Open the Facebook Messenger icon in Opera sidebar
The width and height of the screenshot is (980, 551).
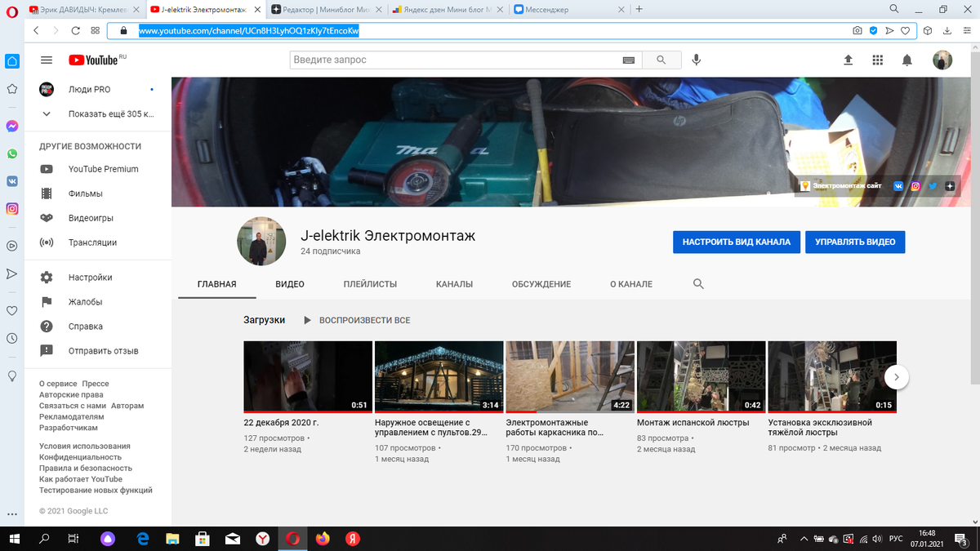point(12,127)
